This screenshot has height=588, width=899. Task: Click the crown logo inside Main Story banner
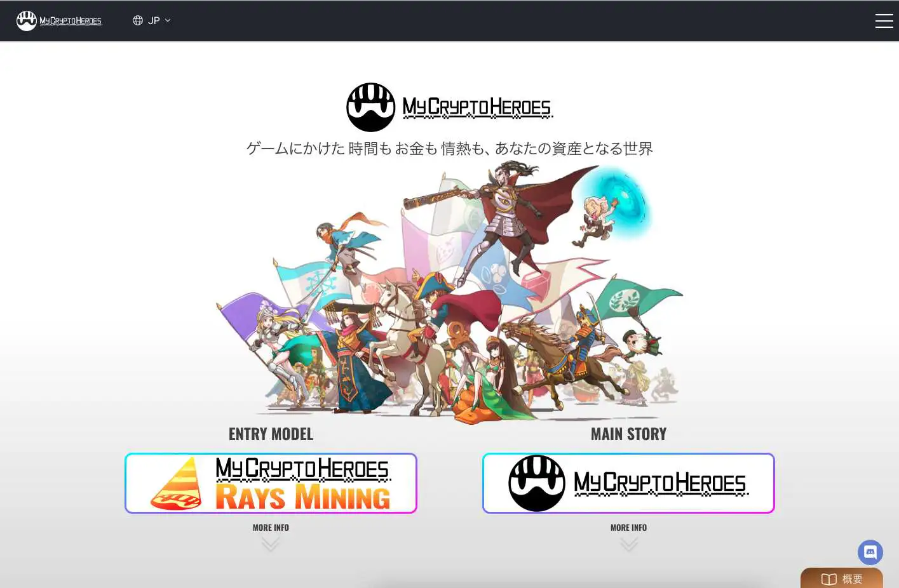click(537, 483)
